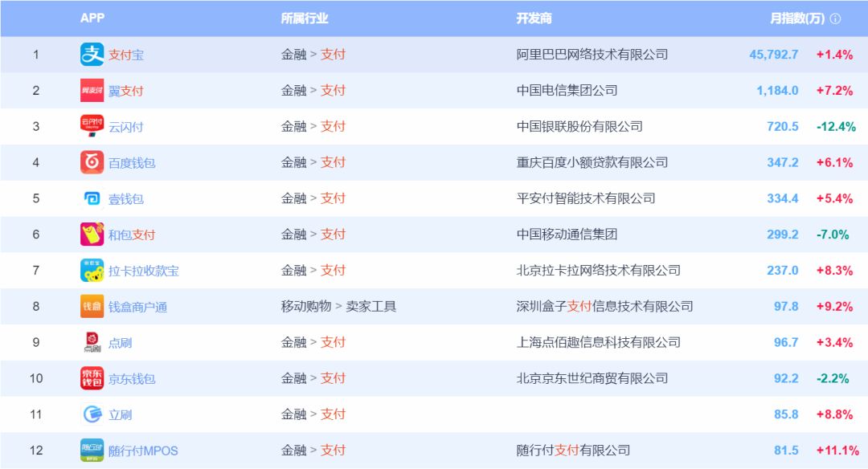Open the 立刷 app name link

click(x=120, y=415)
